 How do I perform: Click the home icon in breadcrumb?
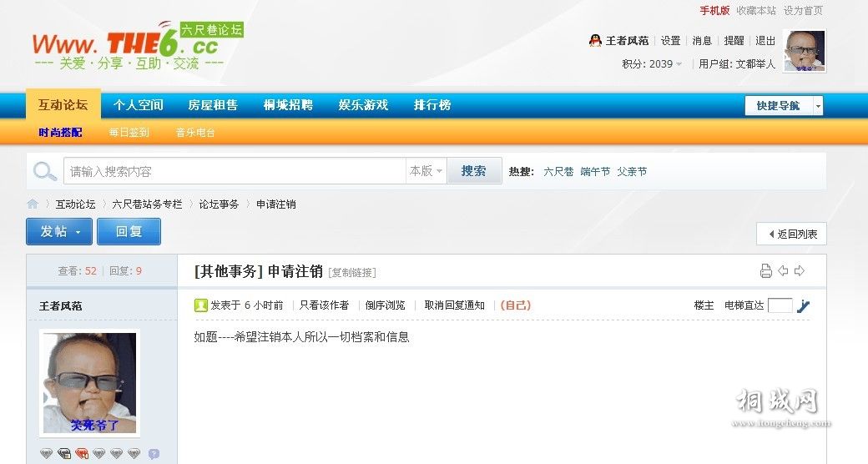33,204
